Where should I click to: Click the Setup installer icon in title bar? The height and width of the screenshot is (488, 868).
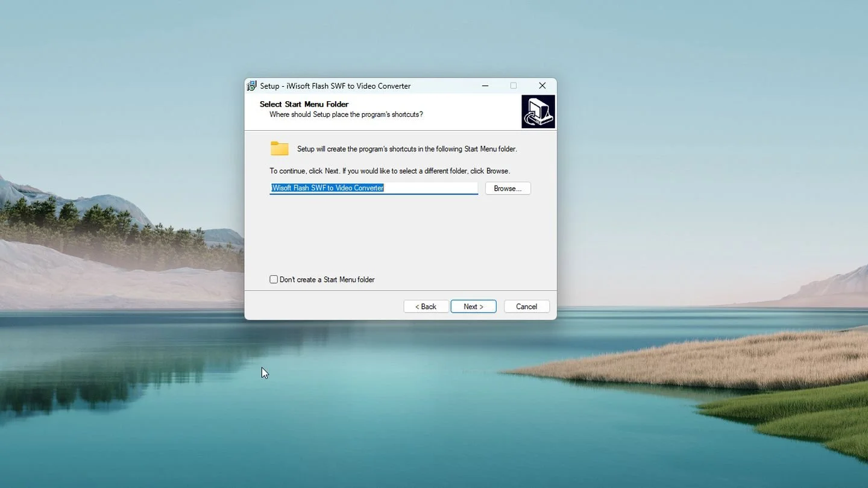point(252,86)
